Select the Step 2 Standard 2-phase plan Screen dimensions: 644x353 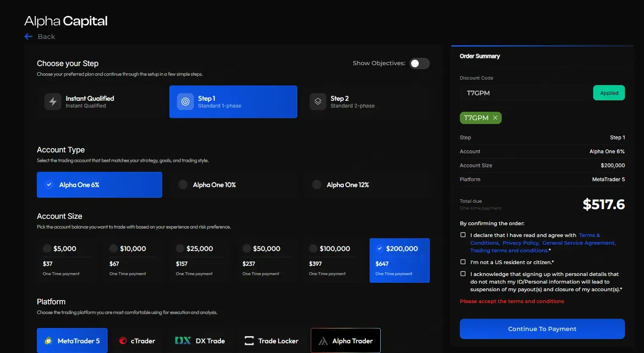(366, 102)
